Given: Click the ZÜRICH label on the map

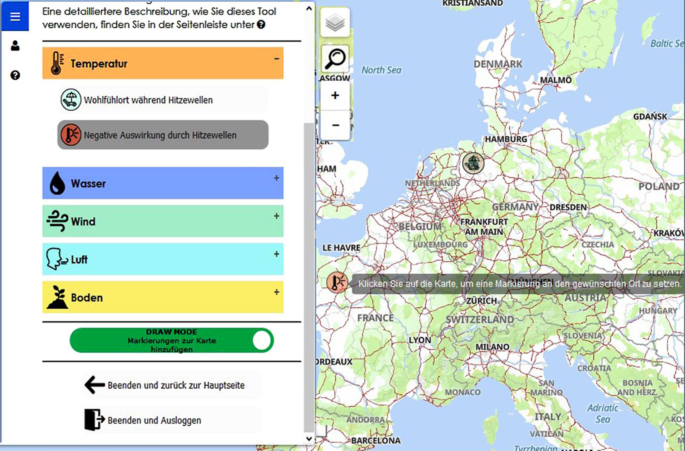Looking at the screenshot, I should [x=481, y=301].
